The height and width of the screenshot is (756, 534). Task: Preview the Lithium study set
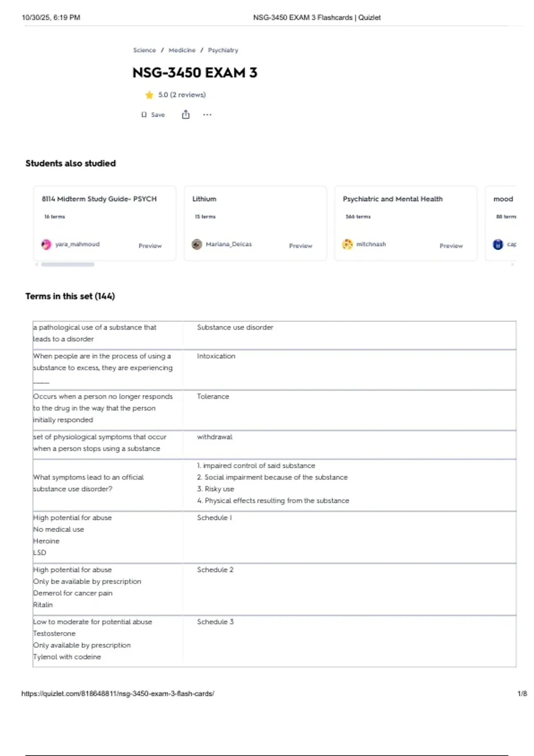(x=301, y=245)
